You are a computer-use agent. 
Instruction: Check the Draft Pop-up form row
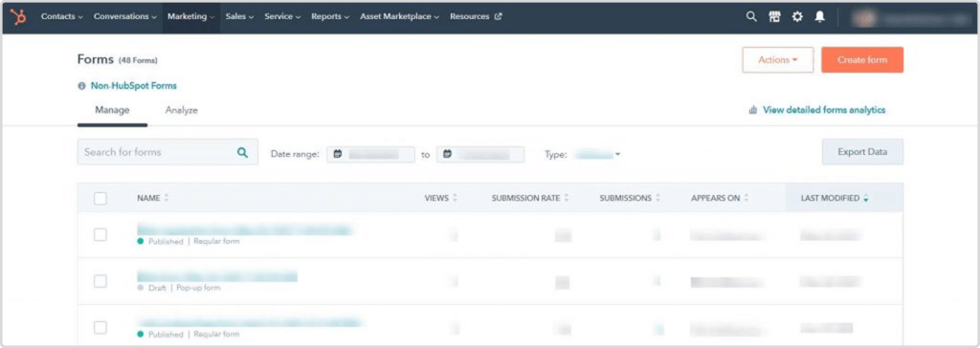(x=100, y=281)
